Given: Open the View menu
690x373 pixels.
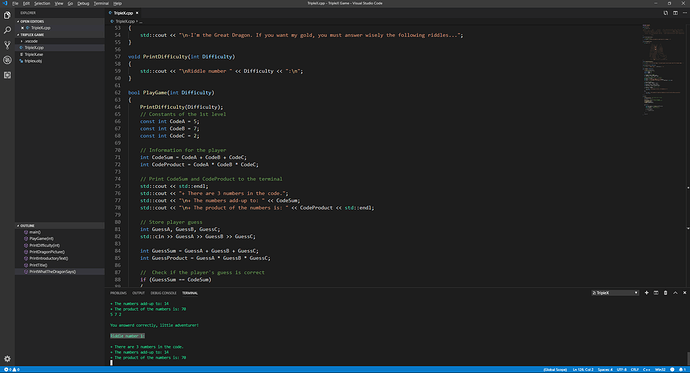Looking at the screenshot, I should tap(59, 3).
